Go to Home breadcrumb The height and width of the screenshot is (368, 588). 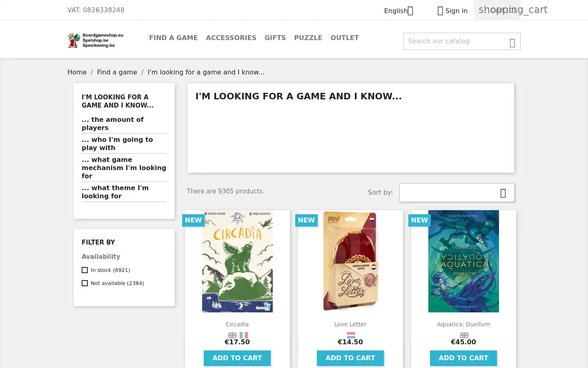tap(77, 72)
